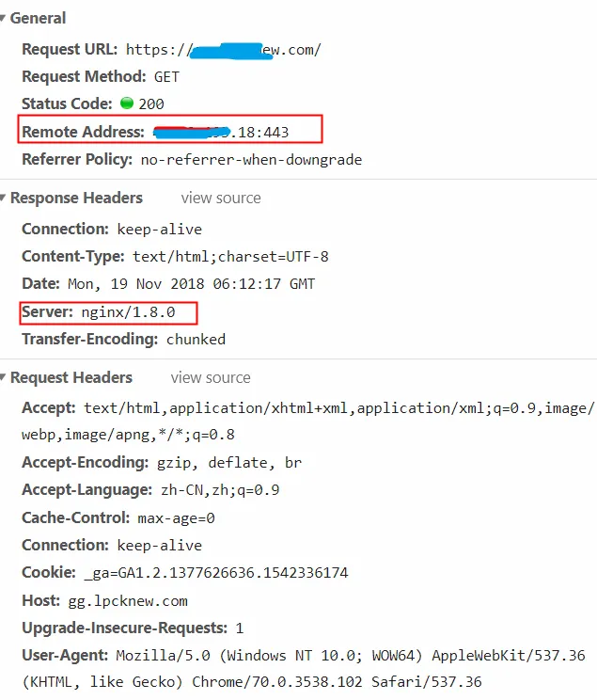Click the Remote Address row
Screen dimensions: 597x700
[170, 130]
